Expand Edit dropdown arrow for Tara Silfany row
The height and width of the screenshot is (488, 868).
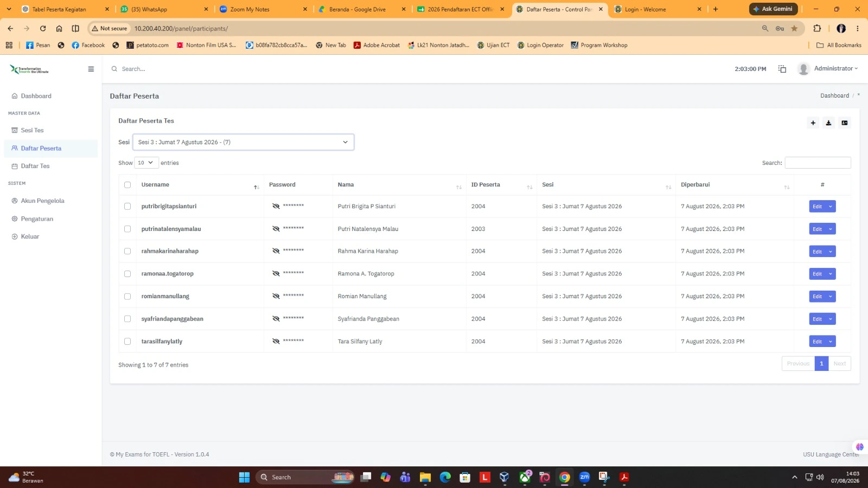pos(831,342)
